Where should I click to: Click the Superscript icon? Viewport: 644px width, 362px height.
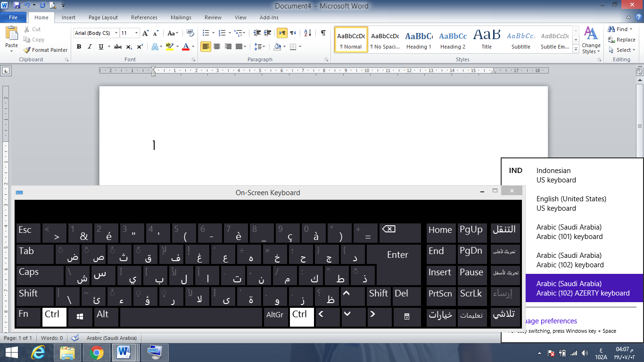pos(139,47)
